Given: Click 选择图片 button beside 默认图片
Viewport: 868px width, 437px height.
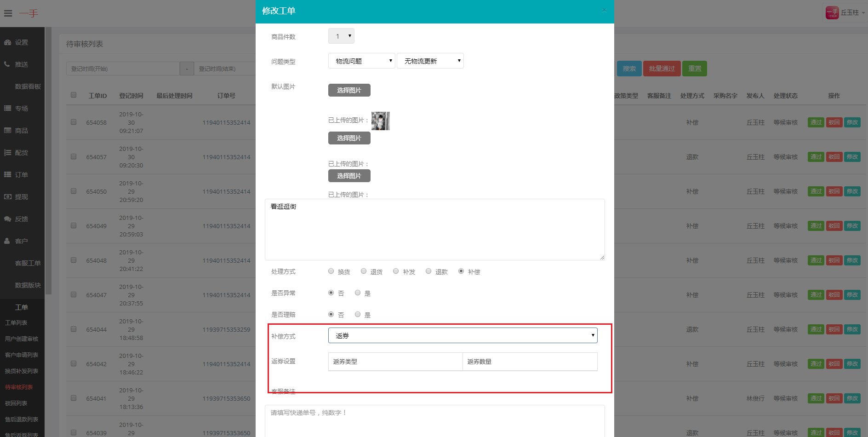Looking at the screenshot, I should pos(349,90).
